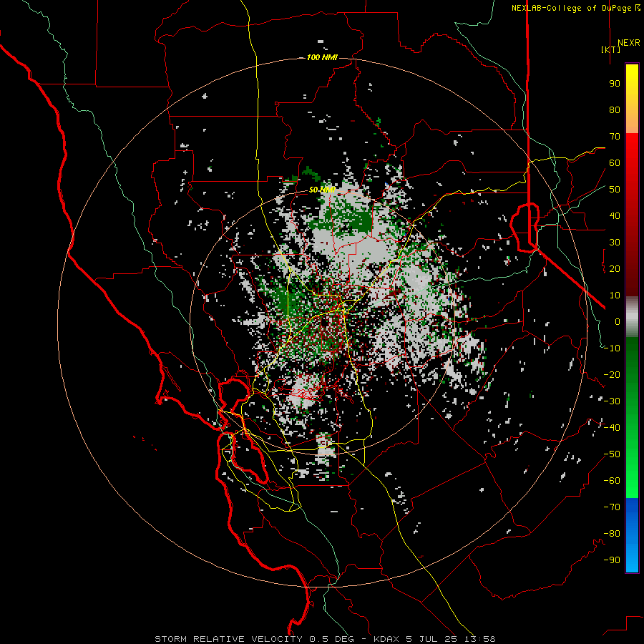This screenshot has height=644, width=644.
Task: Click the 60 value on velocity scale
Action: 615,162
